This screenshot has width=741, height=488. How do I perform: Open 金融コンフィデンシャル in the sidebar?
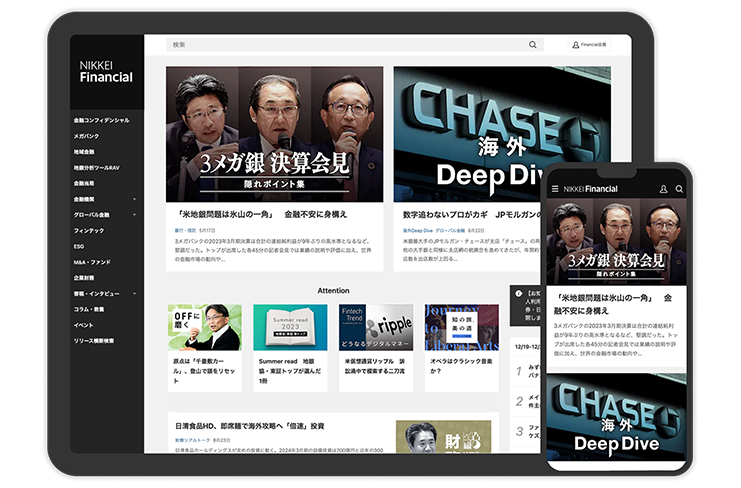point(101,120)
